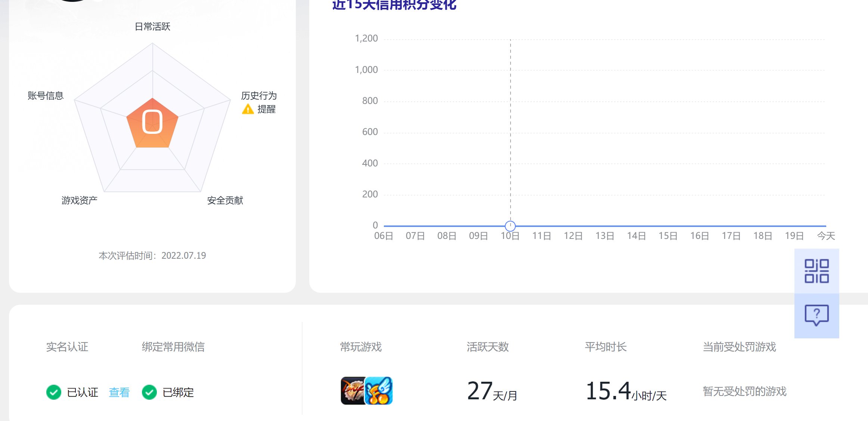Click the 账号信息 radar axis label

46,95
